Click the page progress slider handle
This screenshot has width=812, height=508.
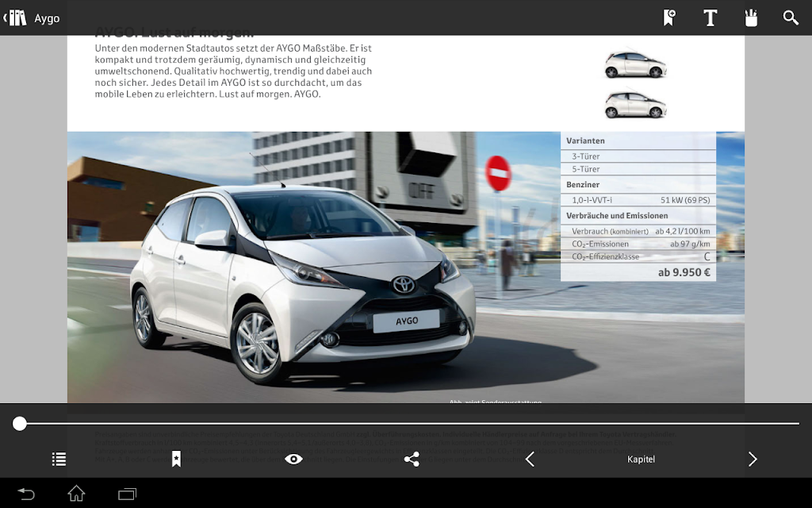[x=20, y=424]
